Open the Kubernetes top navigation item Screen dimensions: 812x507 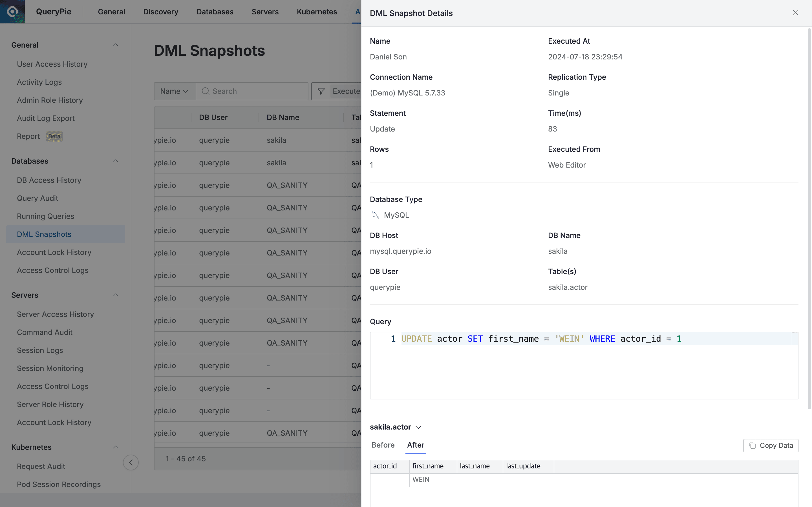(316, 11)
